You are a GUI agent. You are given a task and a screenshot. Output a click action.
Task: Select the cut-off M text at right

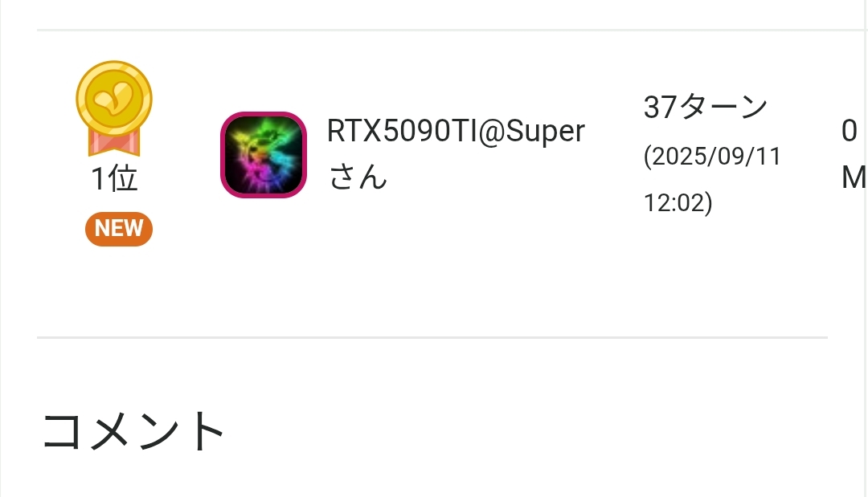pos(854,178)
